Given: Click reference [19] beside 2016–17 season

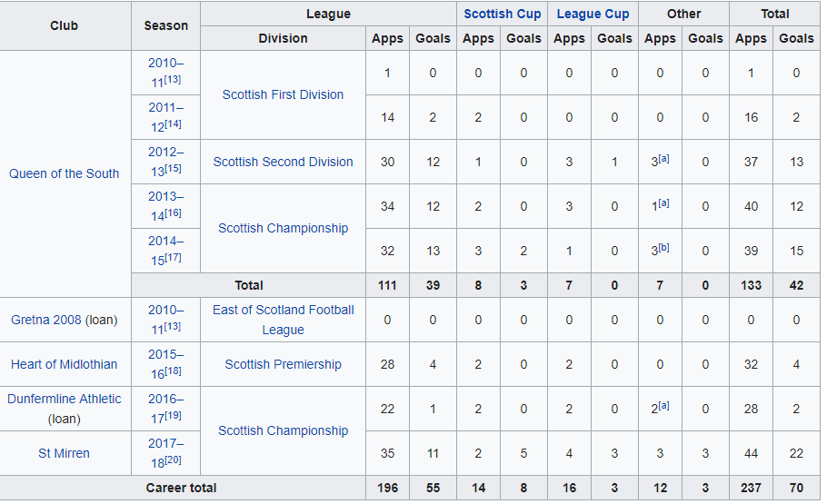Looking at the screenshot, I should pyautogui.click(x=173, y=415).
